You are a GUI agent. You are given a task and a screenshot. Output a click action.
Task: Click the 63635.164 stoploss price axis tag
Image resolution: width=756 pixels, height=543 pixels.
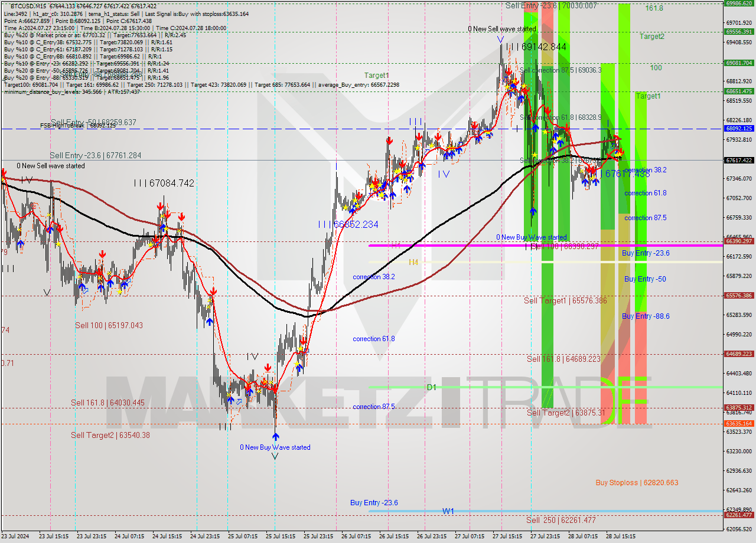(739, 423)
